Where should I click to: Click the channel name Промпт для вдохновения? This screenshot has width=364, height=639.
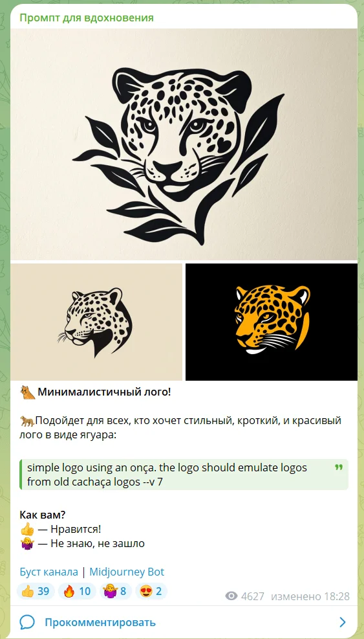(87, 17)
